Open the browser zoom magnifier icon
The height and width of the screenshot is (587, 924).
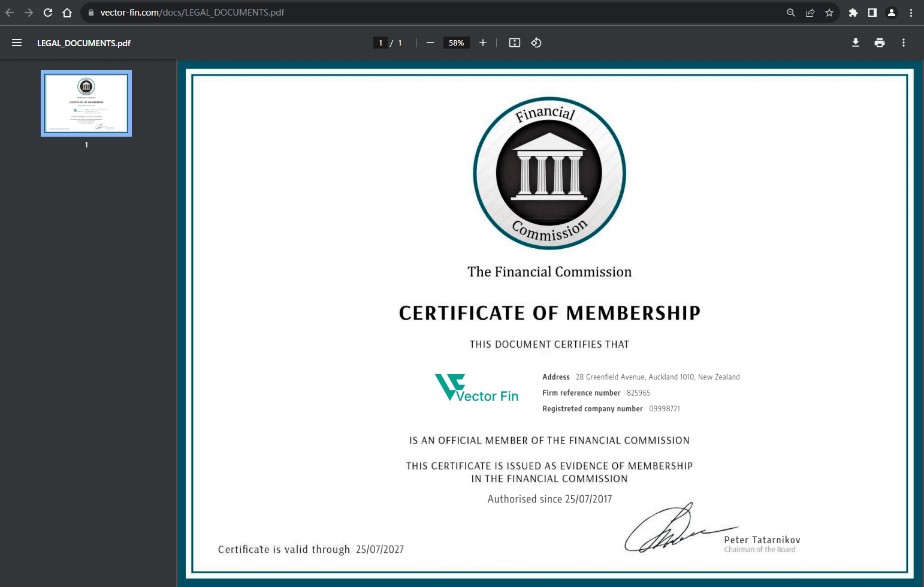[x=791, y=13]
